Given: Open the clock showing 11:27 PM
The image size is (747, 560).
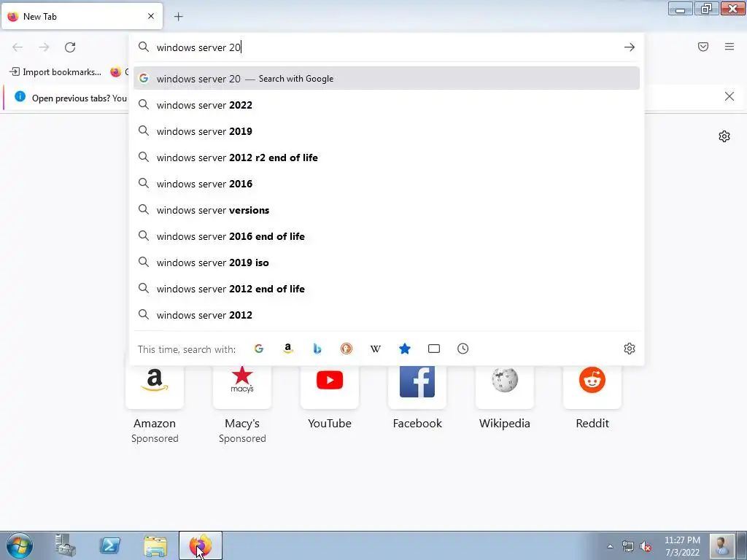Looking at the screenshot, I should click(x=682, y=546).
